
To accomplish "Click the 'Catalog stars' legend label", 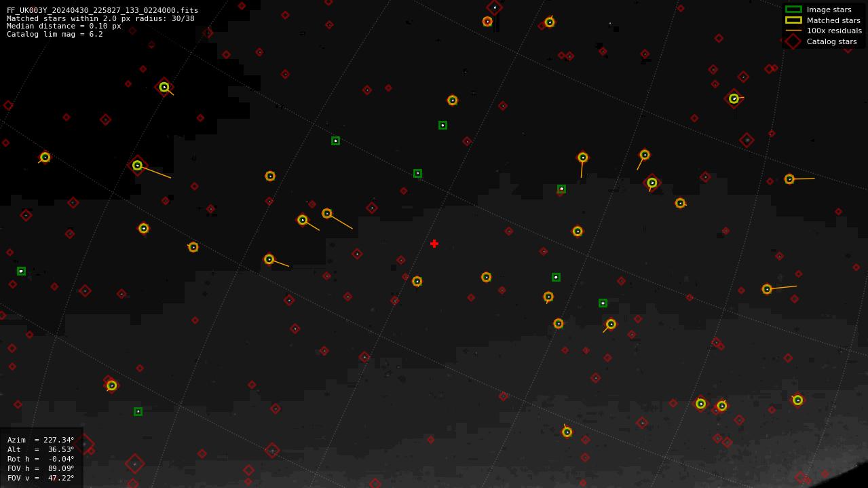I will pyautogui.click(x=831, y=41).
